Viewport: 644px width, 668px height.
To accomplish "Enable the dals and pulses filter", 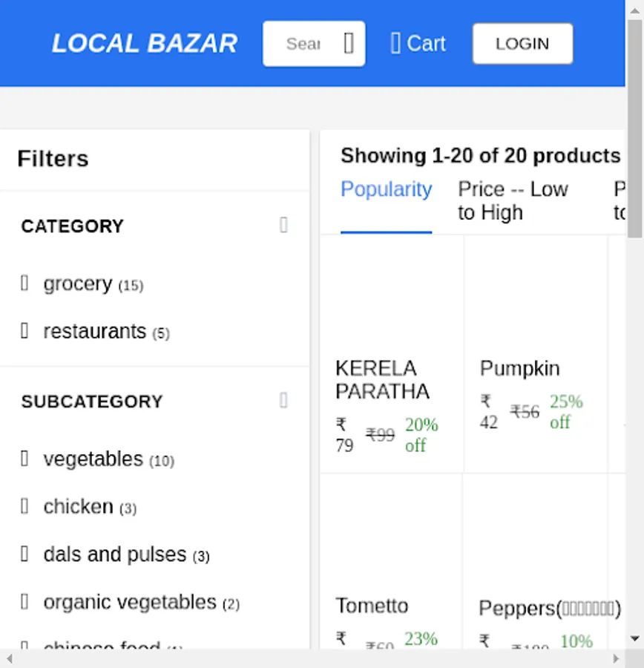I will click(24, 554).
